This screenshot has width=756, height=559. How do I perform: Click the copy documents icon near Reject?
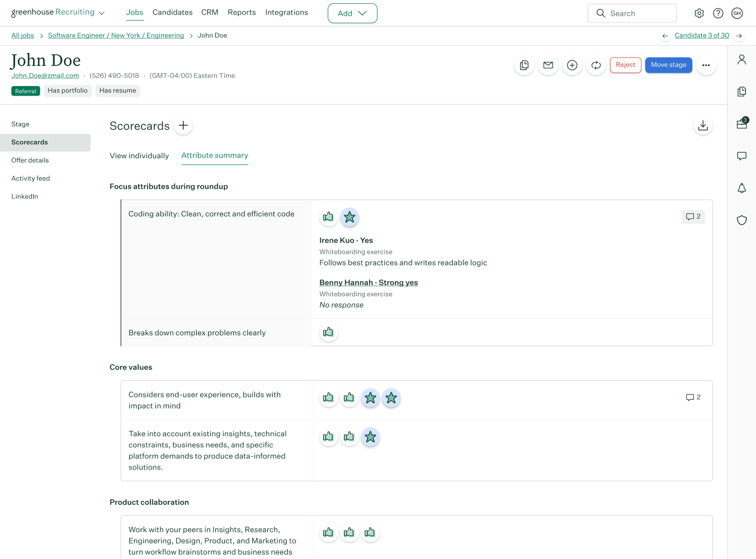[x=524, y=65]
